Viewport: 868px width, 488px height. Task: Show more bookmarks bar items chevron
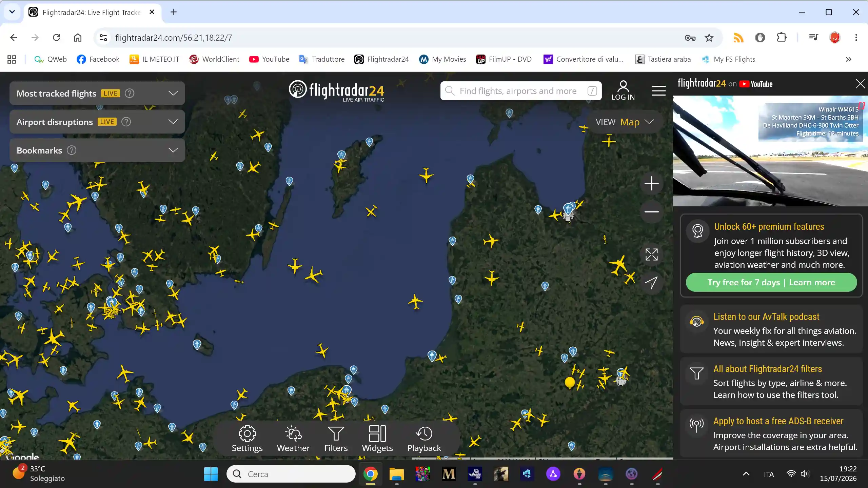click(x=848, y=59)
